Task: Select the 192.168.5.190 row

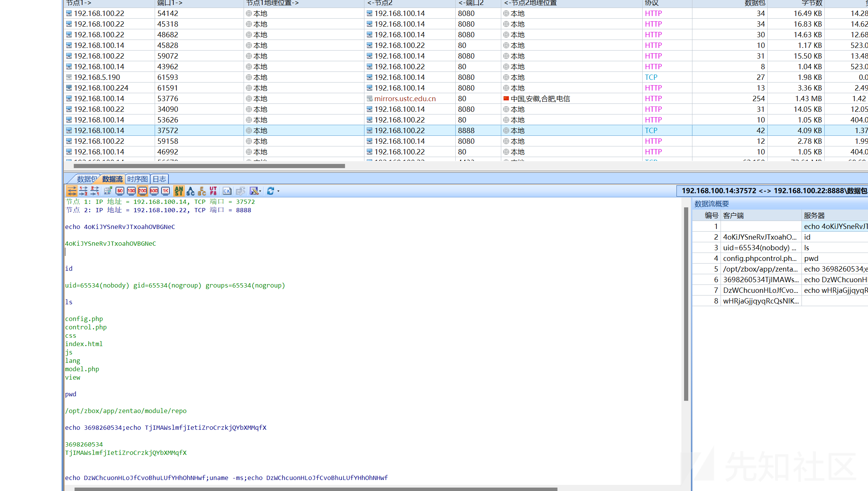Action: point(466,77)
